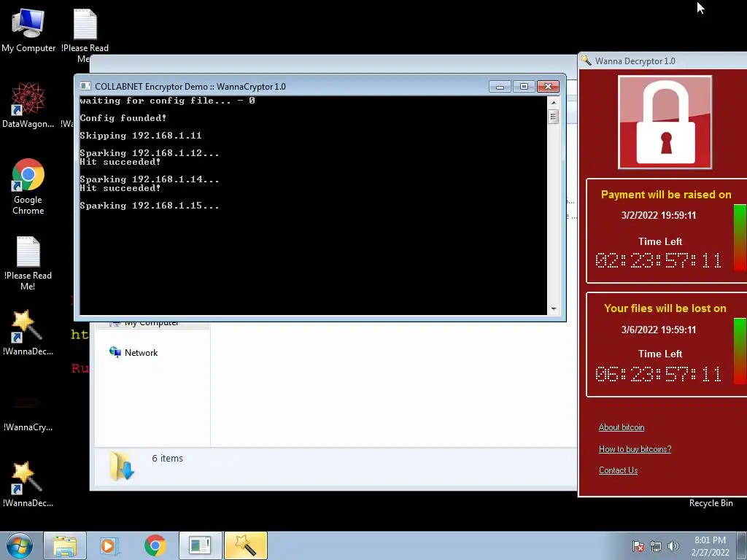Maximize the COLLABNET Encryptor Demo window
The image size is (747, 560).
pos(524,87)
